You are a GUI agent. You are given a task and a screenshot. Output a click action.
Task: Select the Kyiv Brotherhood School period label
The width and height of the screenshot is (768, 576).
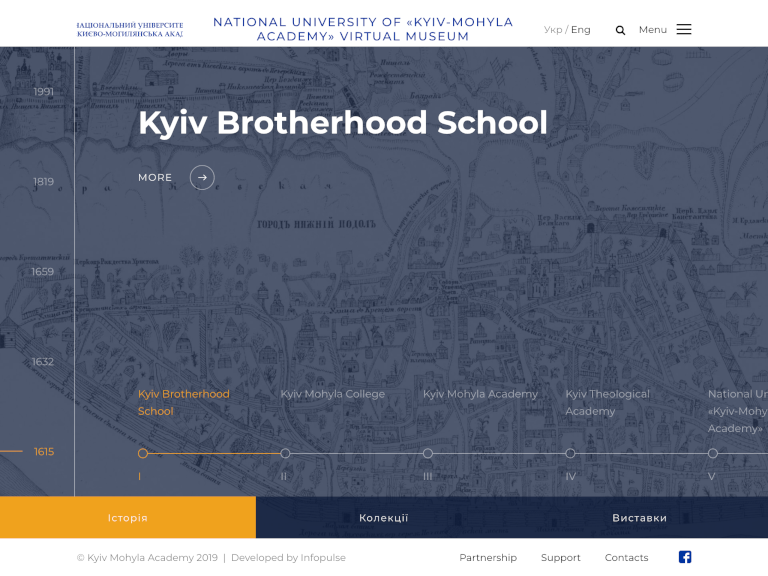(184, 403)
